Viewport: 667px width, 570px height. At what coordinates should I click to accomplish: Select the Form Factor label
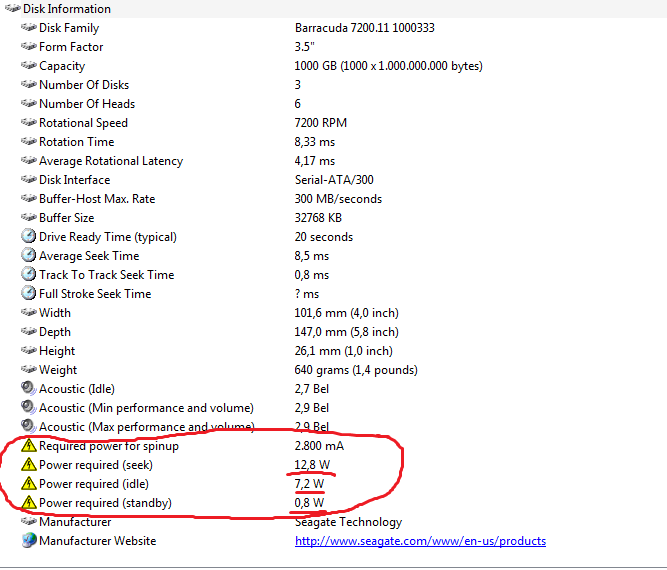pos(71,47)
